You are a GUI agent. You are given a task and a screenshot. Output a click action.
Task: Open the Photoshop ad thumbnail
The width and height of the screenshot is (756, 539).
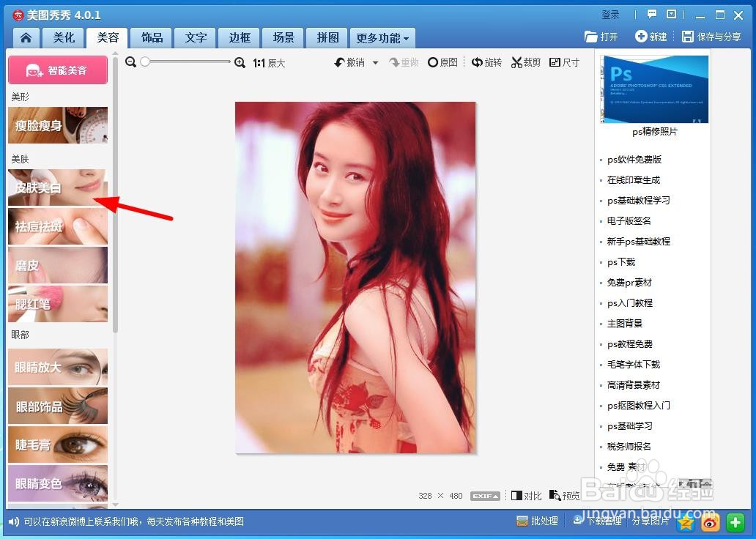(654, 89)
